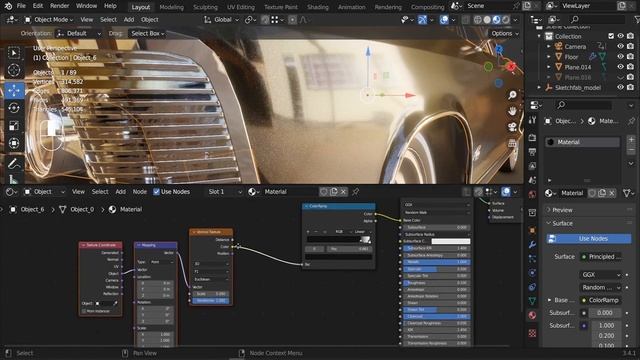Screen dimensions: 640x360
Task: Expand the Sketchfab_model tree item
Action: [x=539, y=87]
